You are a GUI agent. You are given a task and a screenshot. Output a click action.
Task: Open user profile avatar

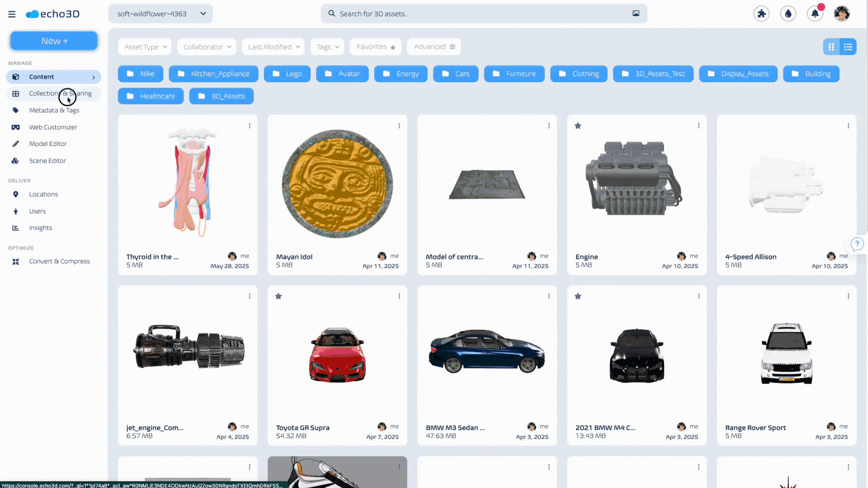pyautogui.click(x=842, y=14)
